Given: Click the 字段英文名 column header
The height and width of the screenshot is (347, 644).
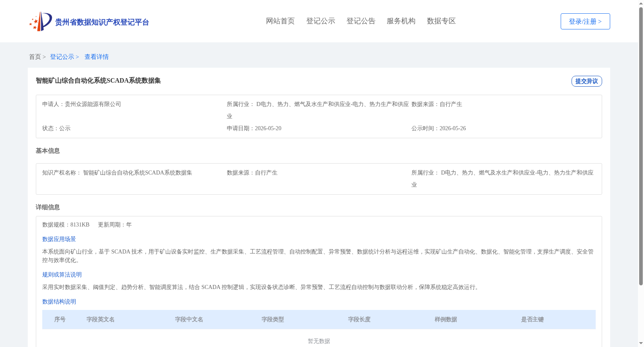Looking at the screenshot, I should pyautogui.click(x=101, y=319).
